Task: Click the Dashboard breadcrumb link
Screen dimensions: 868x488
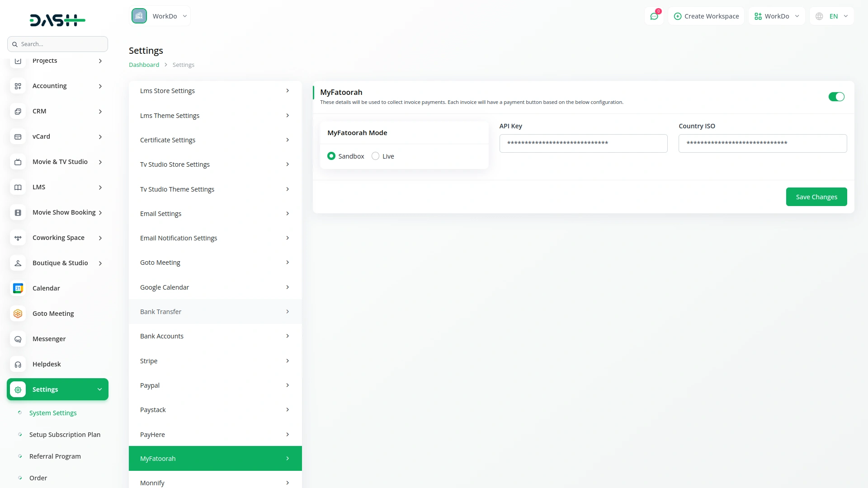Action: [144, 65]
